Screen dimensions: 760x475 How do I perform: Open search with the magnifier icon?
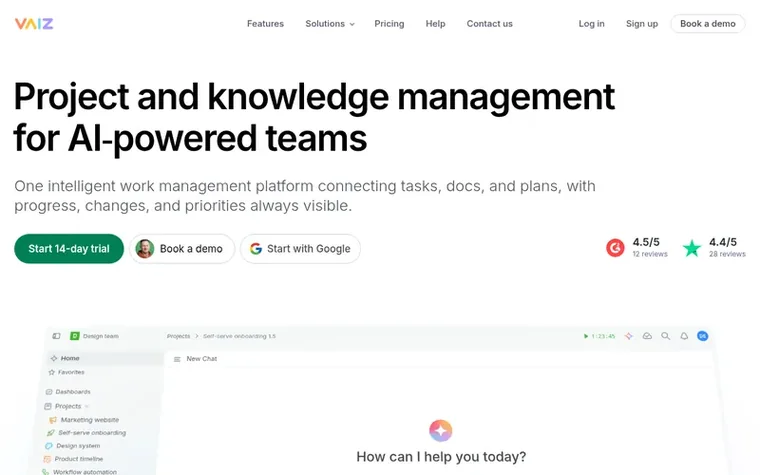pos(665,336)
